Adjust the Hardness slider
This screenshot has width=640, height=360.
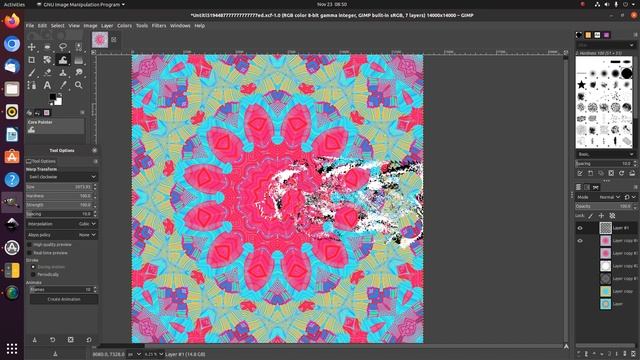pos(59,196)
